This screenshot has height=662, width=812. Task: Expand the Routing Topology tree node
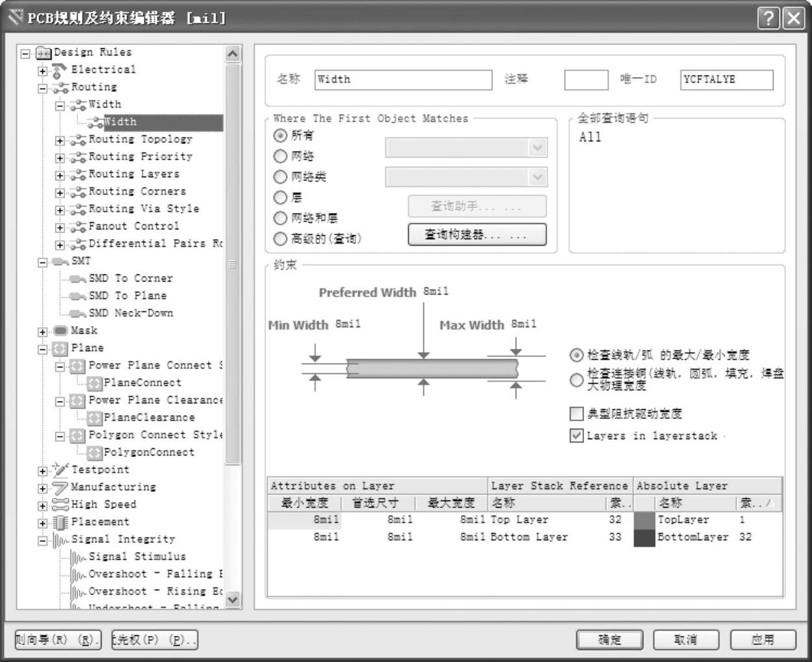[x=60, y=140]
